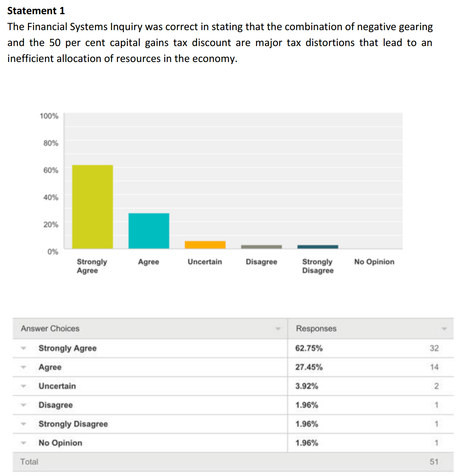Image resolution: width=457 pixels, height=476 pixels.
Task: Click the Responses column header
Action: 316,329
